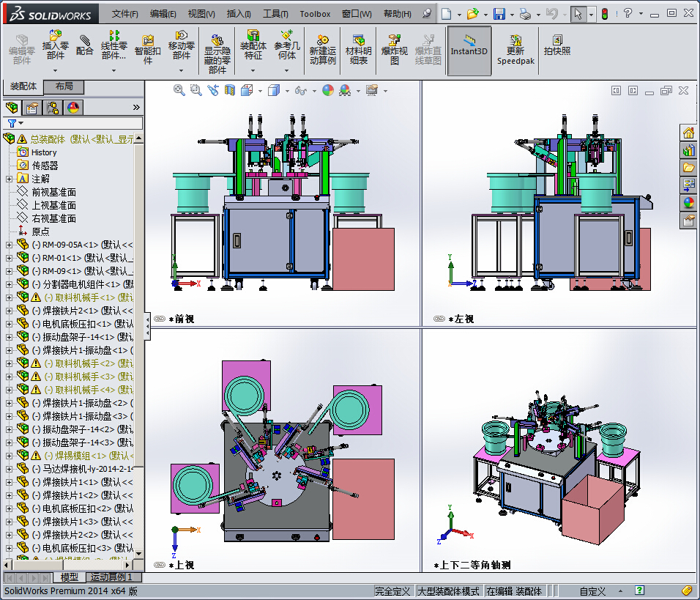Click the Exploded View (爆炸视图) icon

[x=394, y=49]
